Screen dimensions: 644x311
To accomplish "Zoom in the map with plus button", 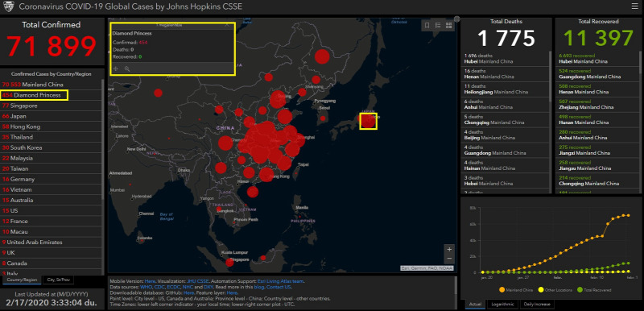I will point(449,250).
